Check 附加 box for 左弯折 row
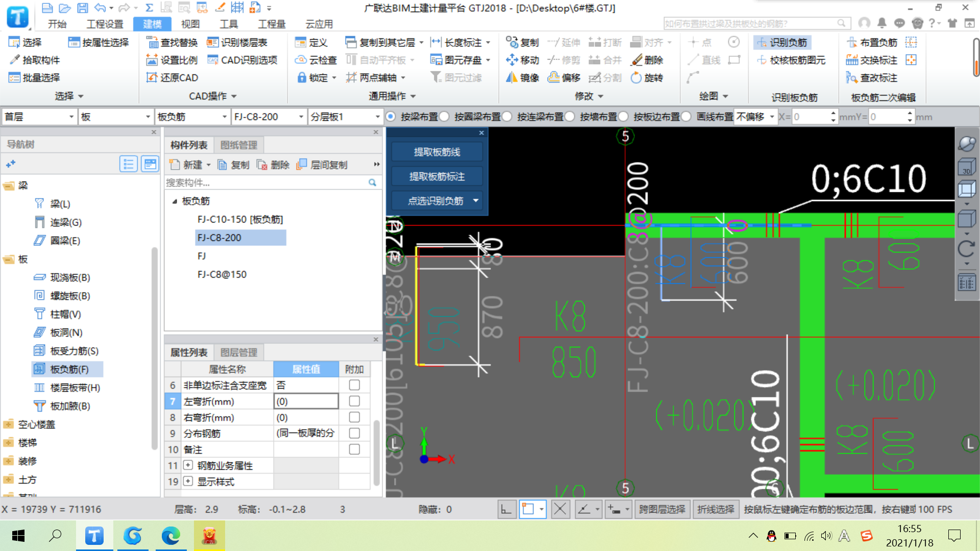Viewport: 980px width, 551px height. (x=354, y=402)
